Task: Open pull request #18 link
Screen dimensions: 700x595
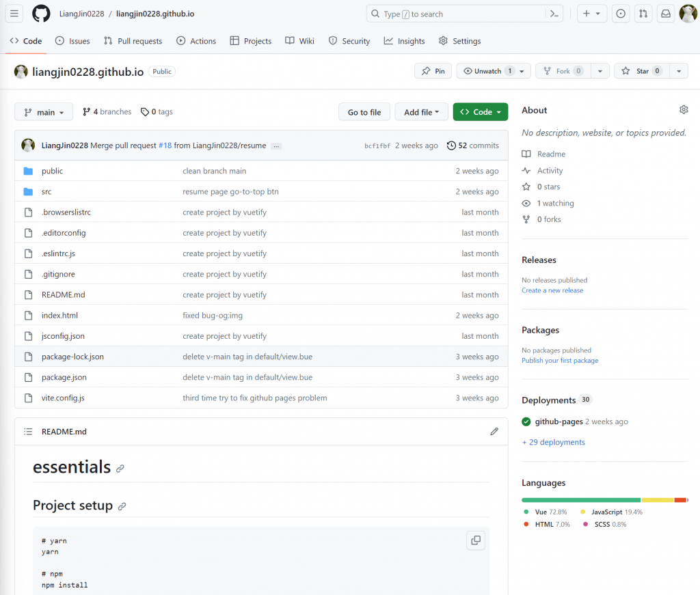Action: (165, 146)
